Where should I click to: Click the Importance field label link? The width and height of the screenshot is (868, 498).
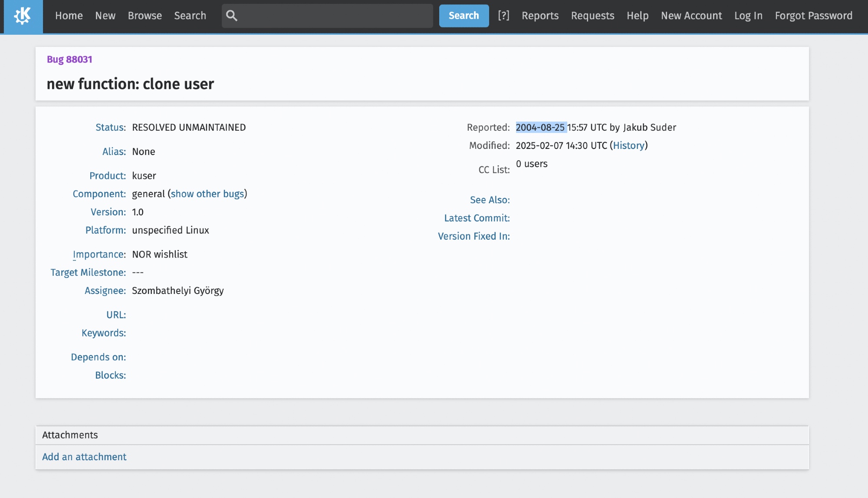pyautogui.click(x=99, y=254)
